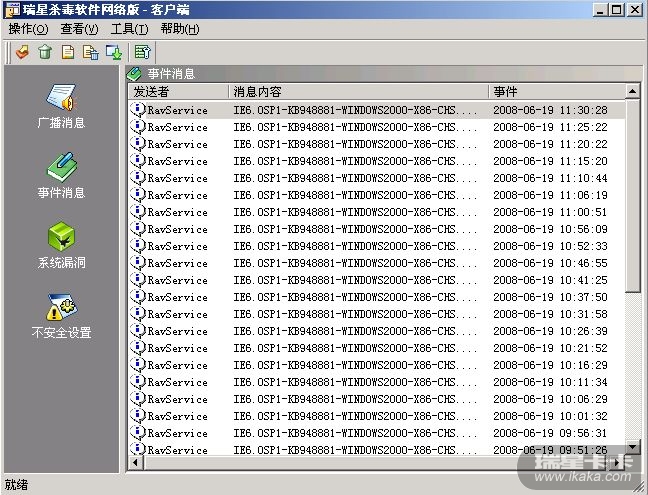Image resolution: width=648 pixels, height=495 pixels.
Task: Click timestamp 2008-06-19 11:00:51
Action: (550, 212)
